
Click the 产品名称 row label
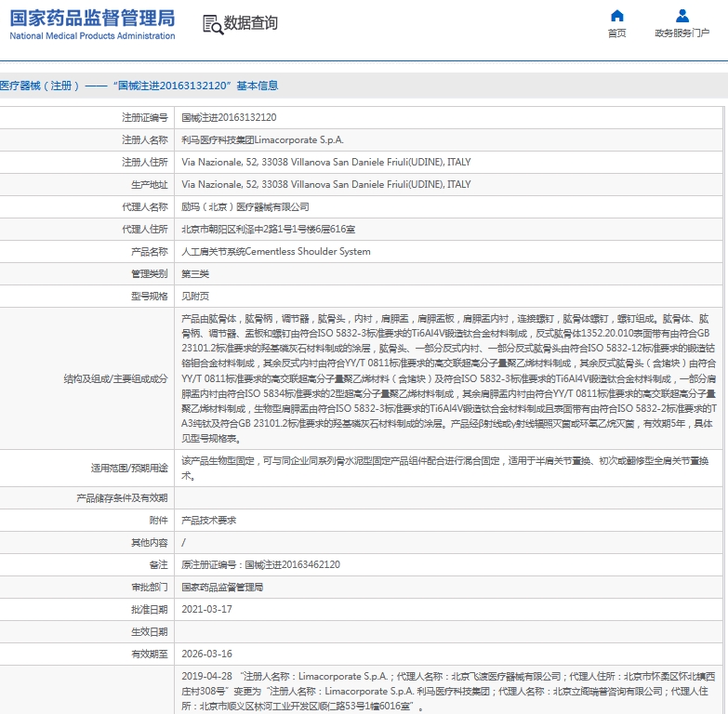(149, 251)
